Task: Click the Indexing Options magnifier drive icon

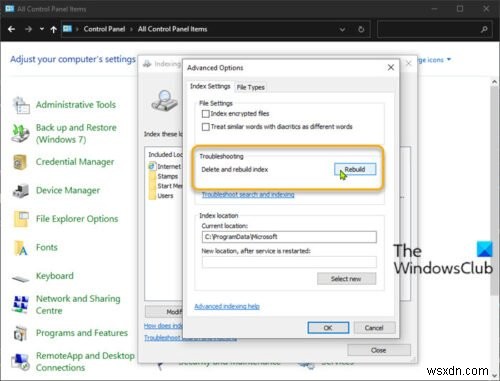Action: [x=164, y=100]
